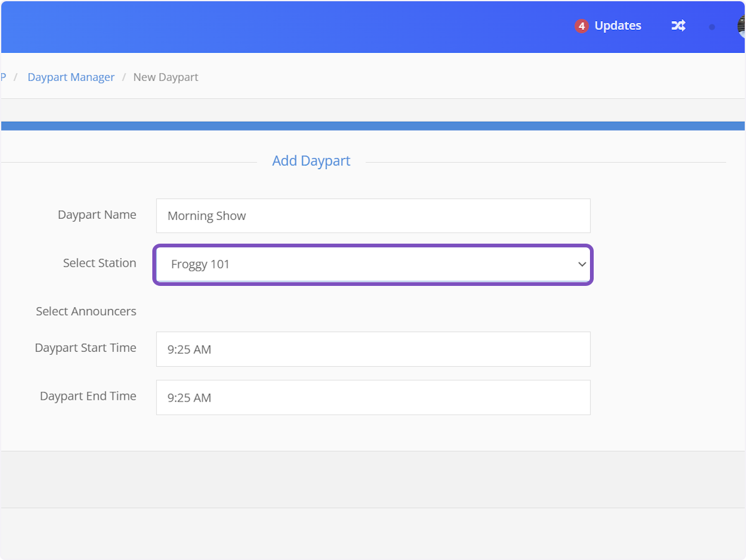Click the Daypart End Time label
The height and width of the screenshot is (560, 746).
pos(88,396)
